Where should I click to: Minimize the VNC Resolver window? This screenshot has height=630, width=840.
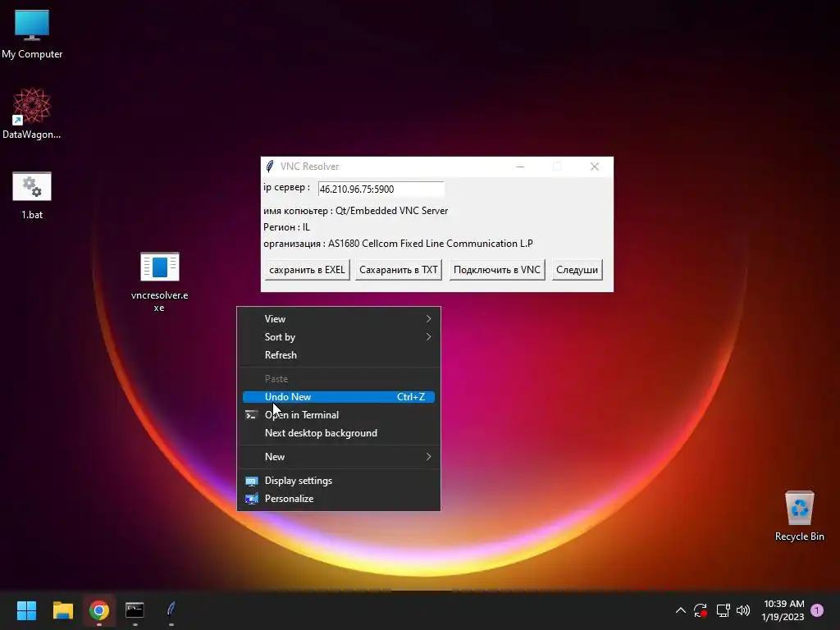click(519, 167)
